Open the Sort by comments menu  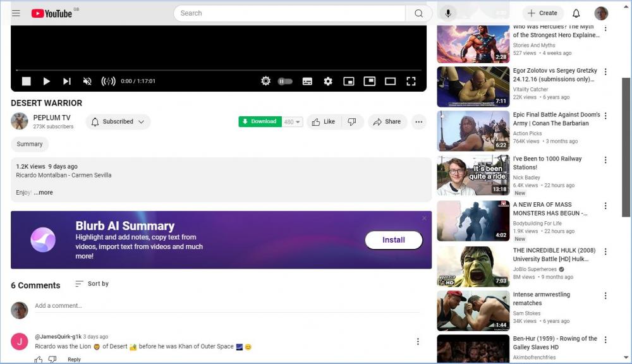pyautogui.click(x=92, y=284)
